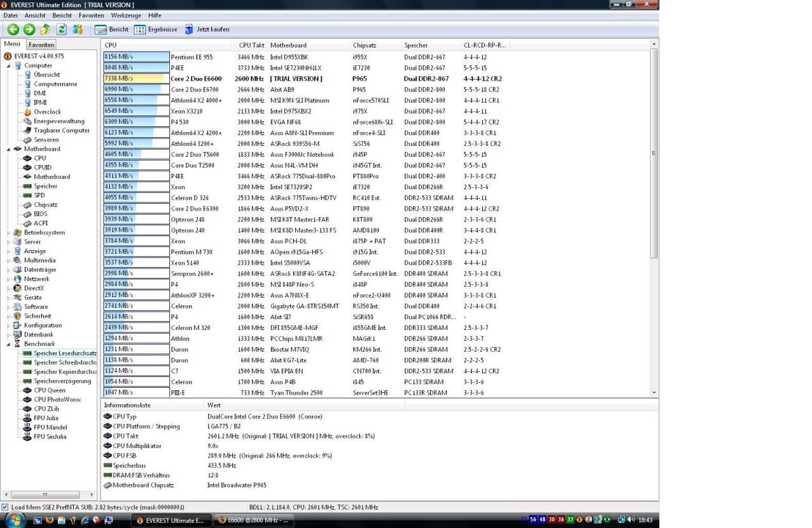
Task: Go back with the green left arrow
Action: point(13,29)
